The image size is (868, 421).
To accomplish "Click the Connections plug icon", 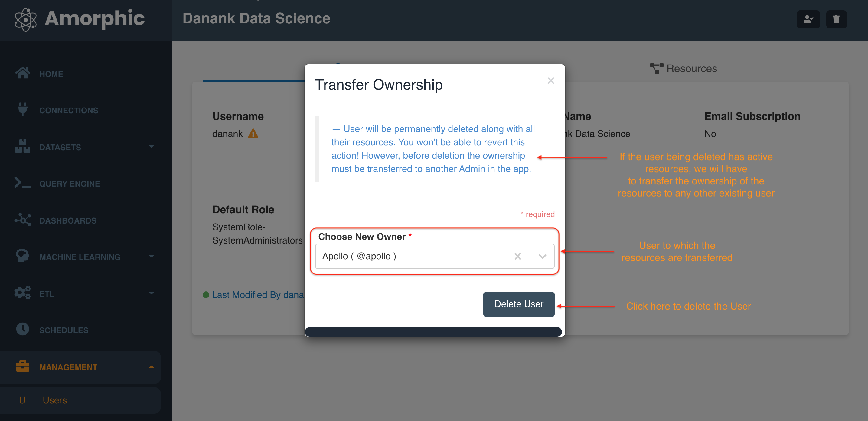I will click(23, 109).
